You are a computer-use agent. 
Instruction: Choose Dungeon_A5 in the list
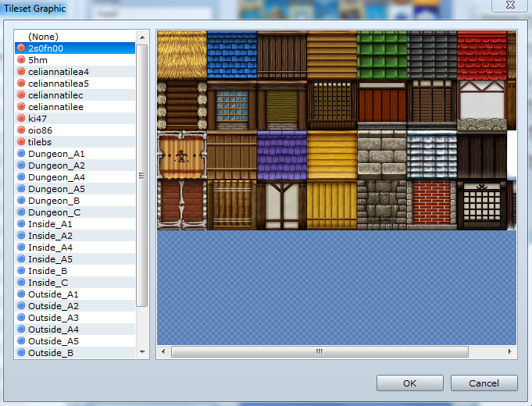[x=75, y=189]
